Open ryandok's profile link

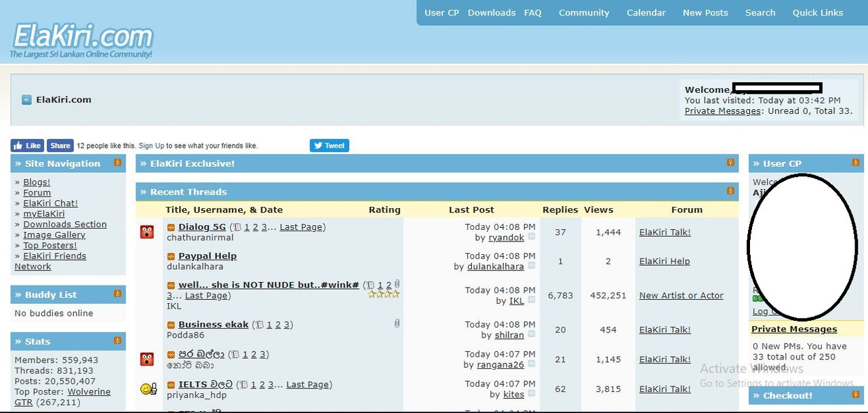[x=507, y=238]
